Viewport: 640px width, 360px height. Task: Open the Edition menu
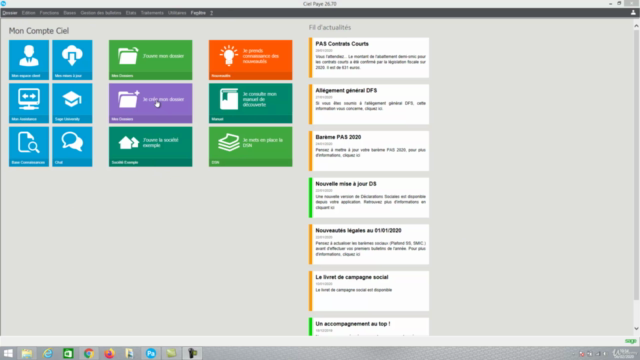pos(29,13)
